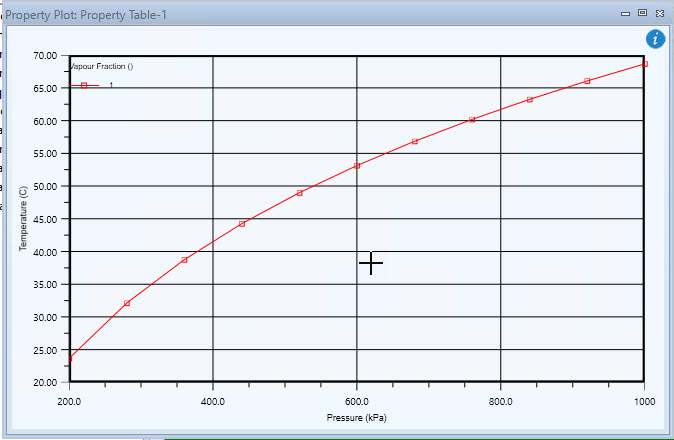
Task: Select the data marker near 32 C
Action: click(127, 303)
